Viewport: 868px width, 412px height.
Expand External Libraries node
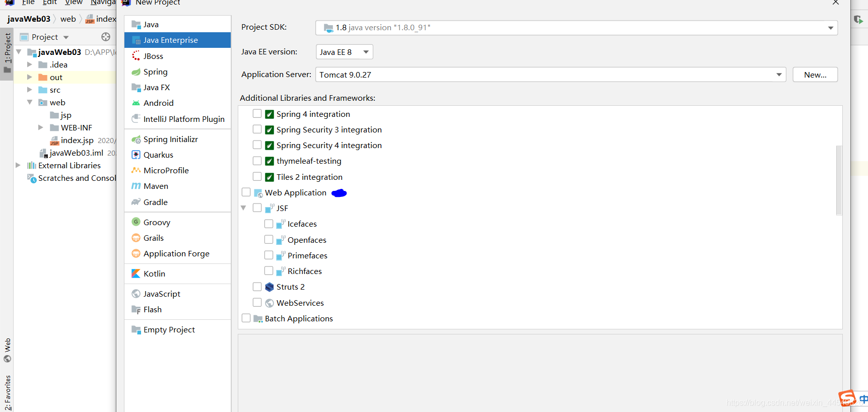click(x=18, y=165)
